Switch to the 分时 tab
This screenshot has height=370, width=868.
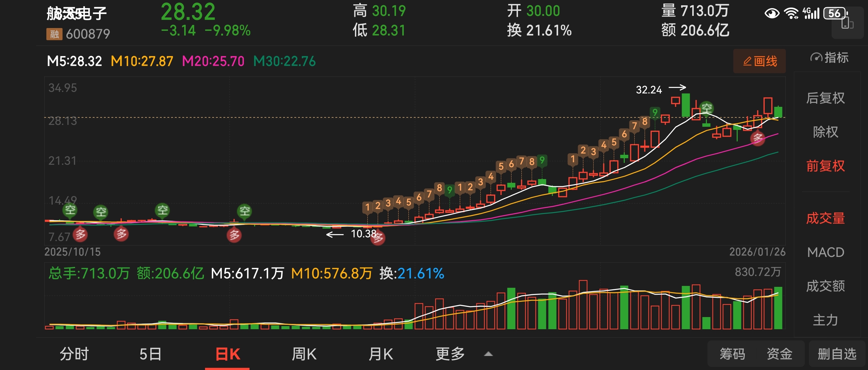click(74, 354)
